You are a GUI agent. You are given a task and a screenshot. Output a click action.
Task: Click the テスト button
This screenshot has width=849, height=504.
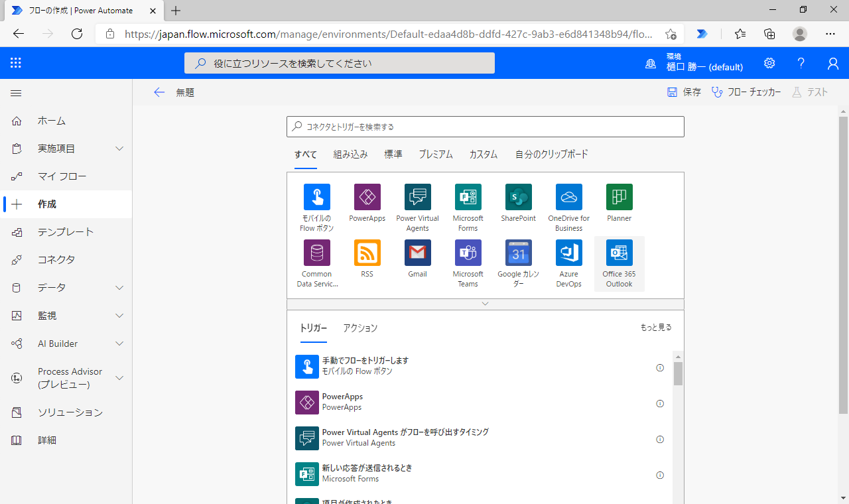pos(811,92)
